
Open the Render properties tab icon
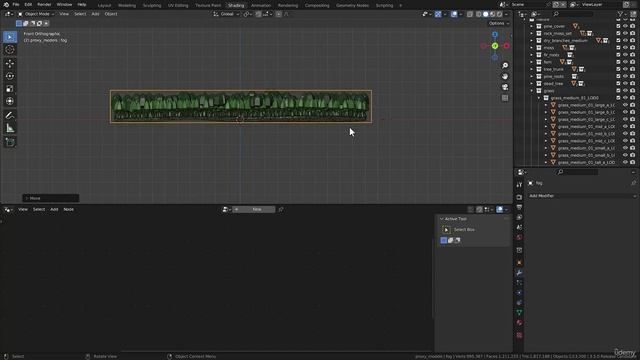(519, 197)
